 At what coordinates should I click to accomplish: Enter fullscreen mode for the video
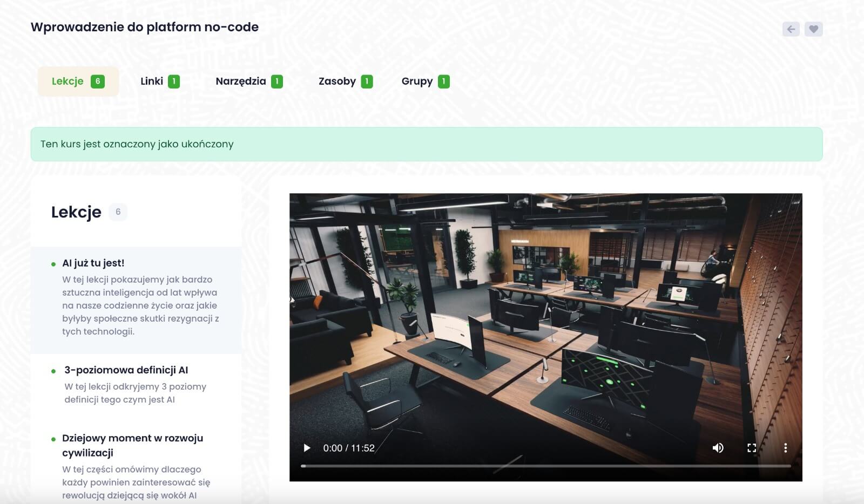pyautogui.click(x=752, y=448)
